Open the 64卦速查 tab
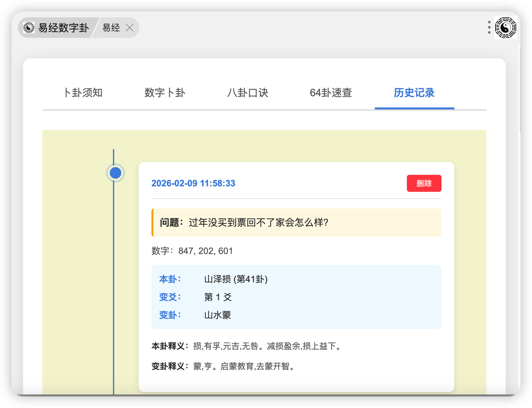Screen dimensions: 532x408 331,93
